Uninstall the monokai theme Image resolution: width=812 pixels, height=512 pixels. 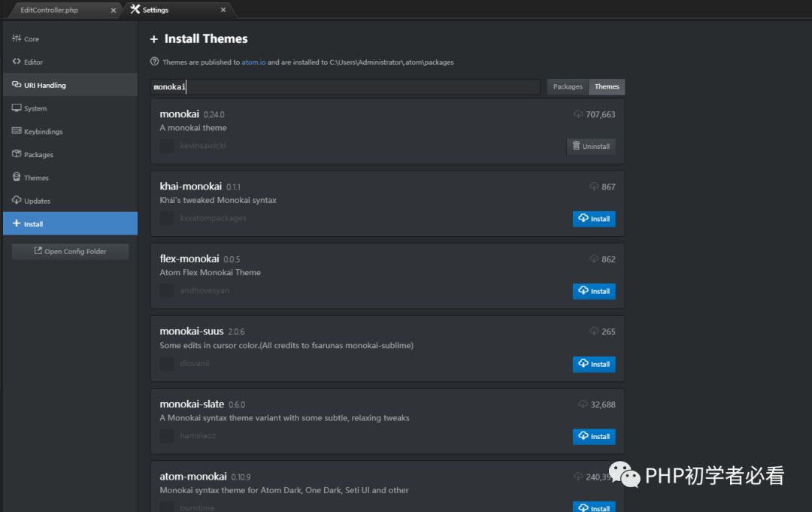pyautogui.click(x=591, y=147)
